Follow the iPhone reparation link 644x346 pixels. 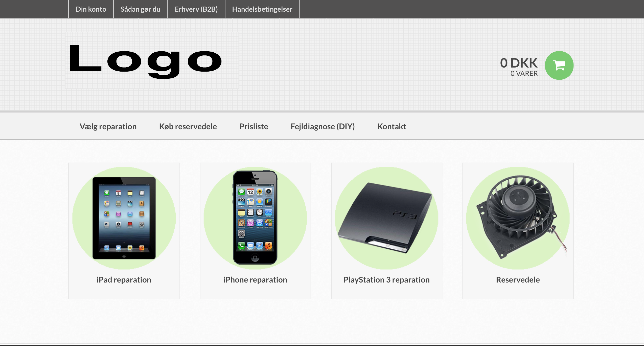point(255,280)
